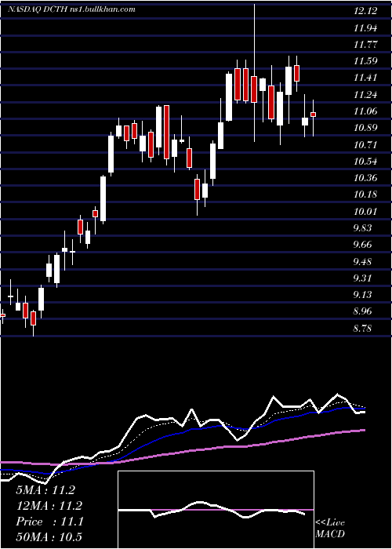
Task: Click the 9.83 price axis label
Action: (x=361, y=228)
